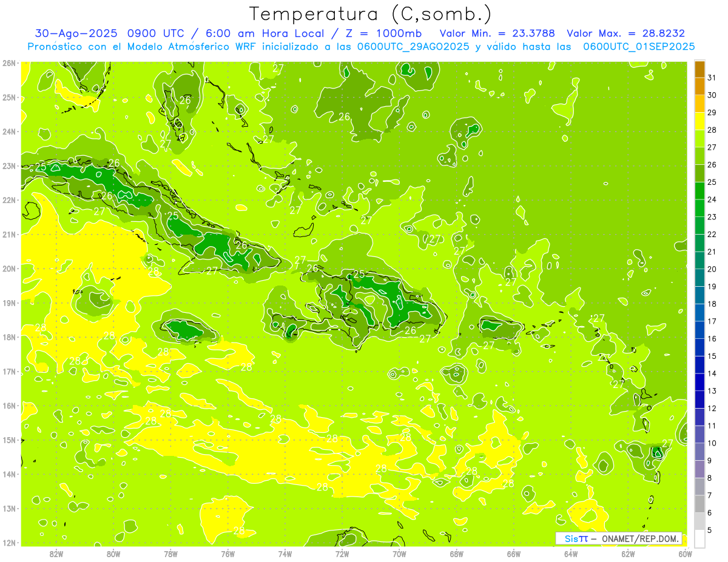
Task: Click the latitude label "25N"
Action: [8, 98]
